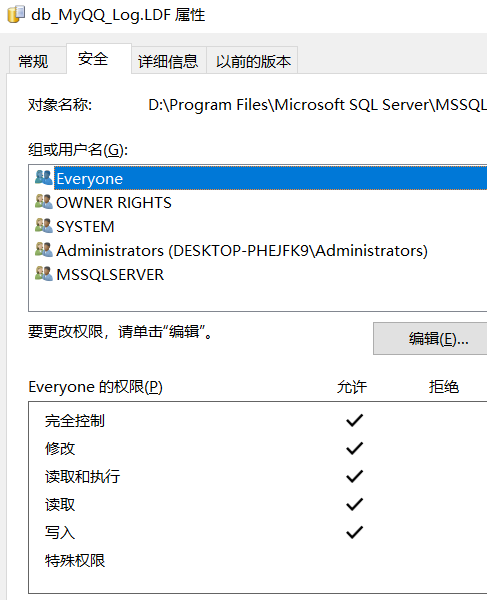Click the MSSQLSERVER account icon
487x600 pixels.
click(44, 274)
